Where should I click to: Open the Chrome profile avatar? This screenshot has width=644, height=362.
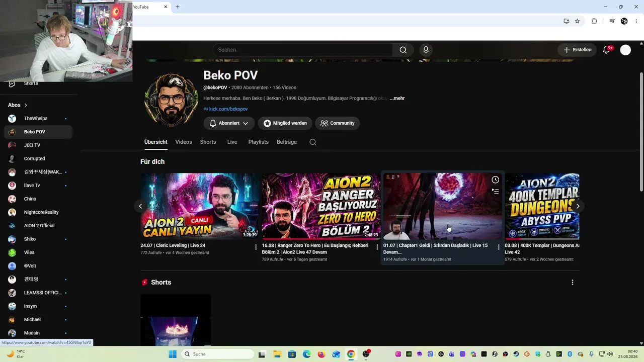pyautogui.click(x=624, y=21)
